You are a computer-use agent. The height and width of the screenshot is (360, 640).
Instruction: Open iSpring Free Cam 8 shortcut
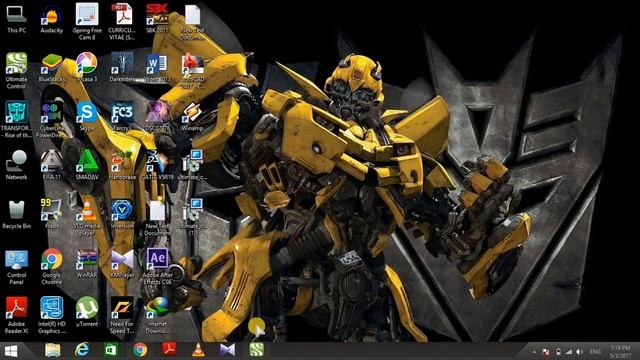[x=87, y=22]
